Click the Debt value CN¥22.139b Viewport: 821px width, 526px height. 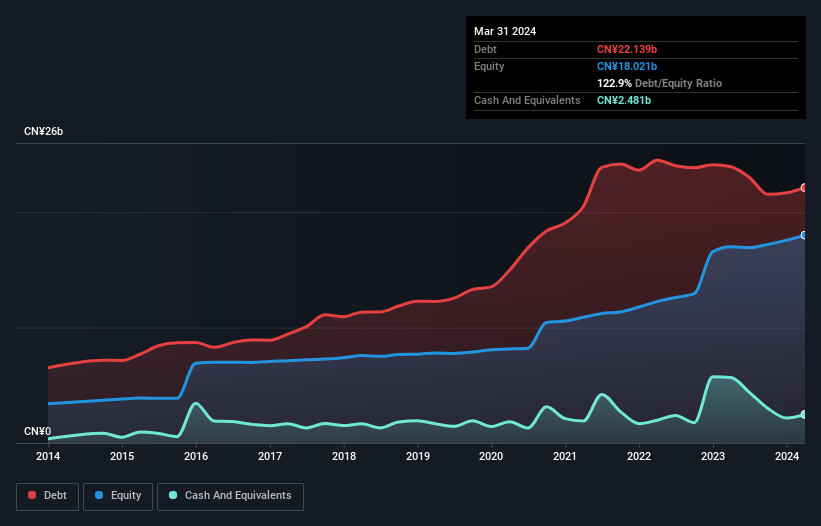pyautogui.click(x=627, y=49)
